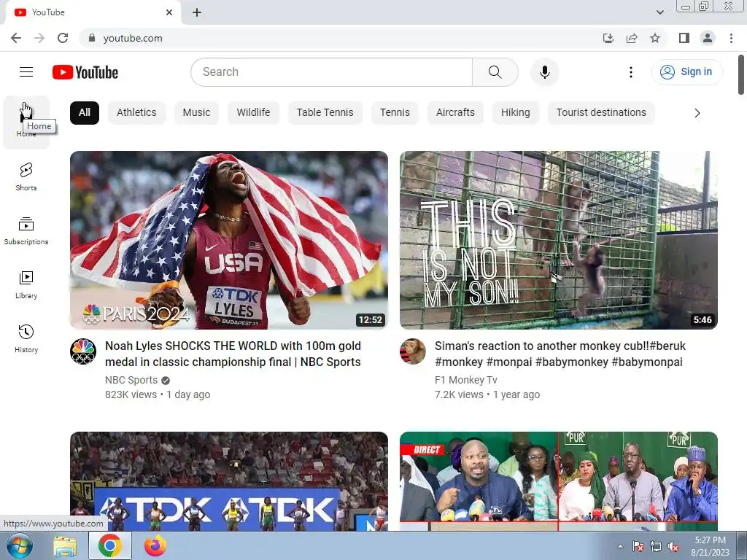Click the YouTube logo

pyautogui.click(x=85, y=72)
